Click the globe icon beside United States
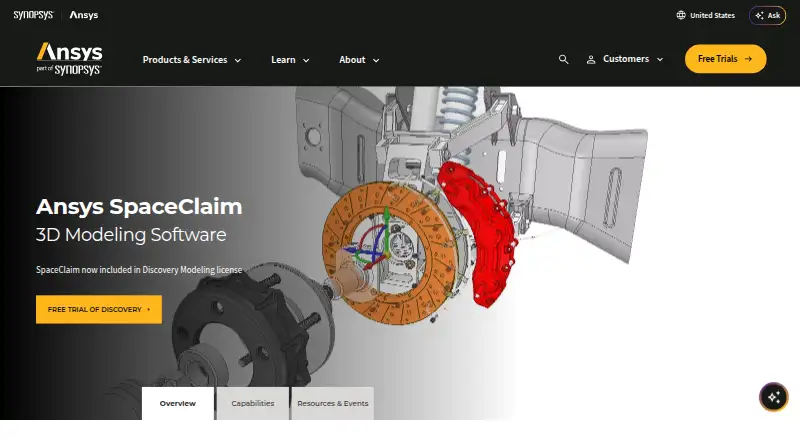800x440 pixels. 681,15
